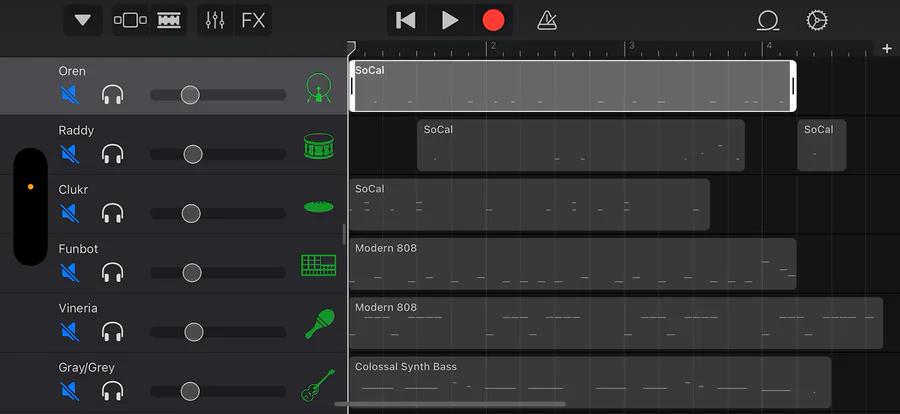Unmute the Raddy track
The image size is (900, 414).
tap(70, 154)
